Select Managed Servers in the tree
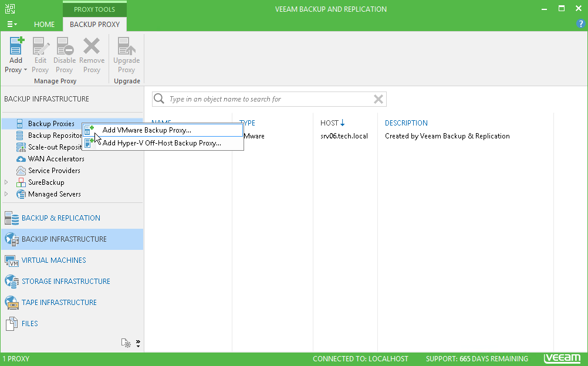This screenshot has height=366, width=588. point(55,194)
